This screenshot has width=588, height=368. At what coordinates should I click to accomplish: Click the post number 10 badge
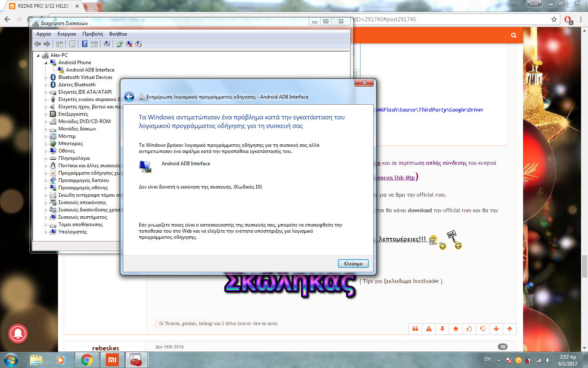click(503, 347)
